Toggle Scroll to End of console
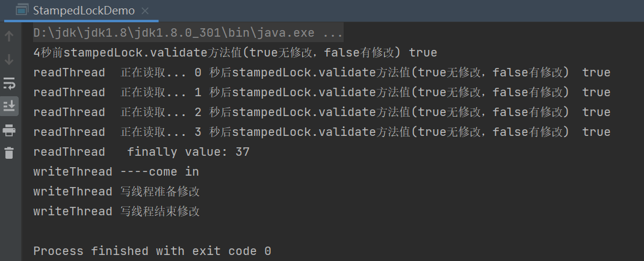This screenshot has height=261, width=644. point(9,106)
